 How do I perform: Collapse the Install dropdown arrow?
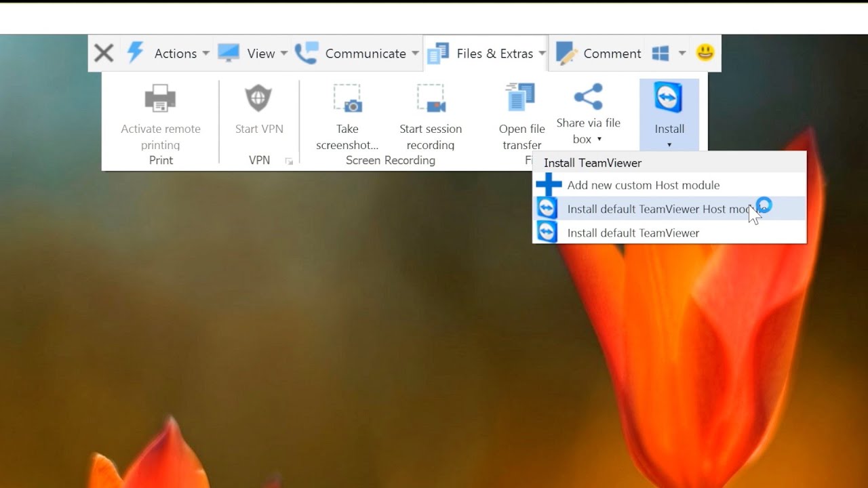pos(669,145)
